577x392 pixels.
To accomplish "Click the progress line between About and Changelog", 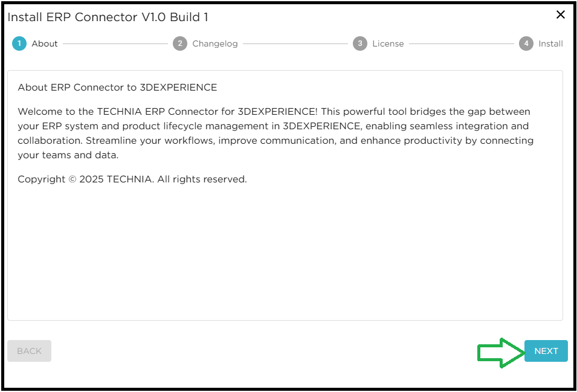I will [115, 43].
